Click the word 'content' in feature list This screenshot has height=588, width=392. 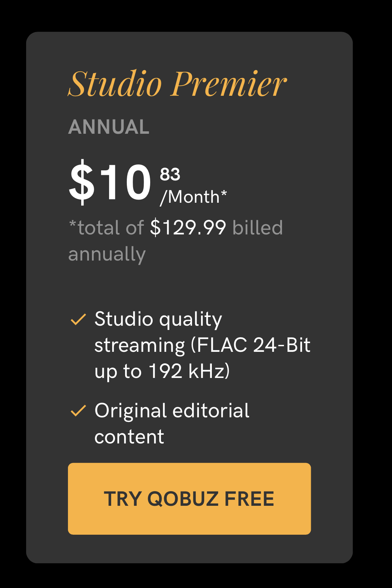(x=129, y=437)
